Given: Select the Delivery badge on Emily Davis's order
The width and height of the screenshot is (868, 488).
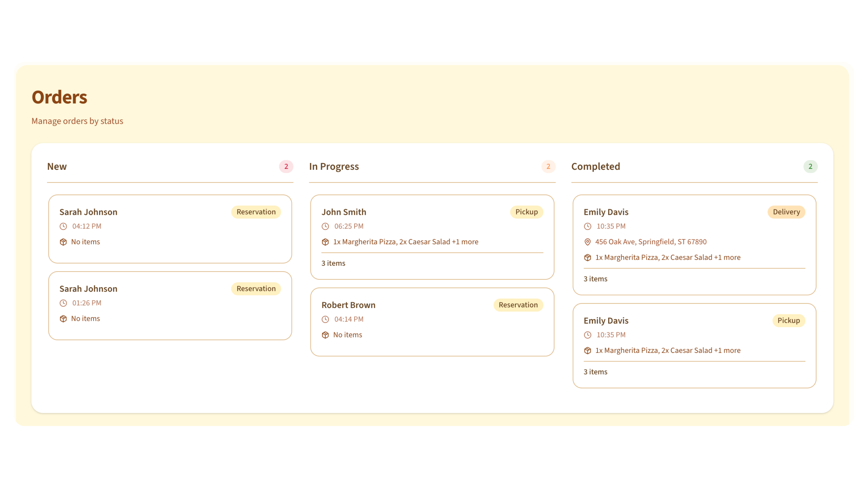Looking at the screenshot, I should pos(786,212).
